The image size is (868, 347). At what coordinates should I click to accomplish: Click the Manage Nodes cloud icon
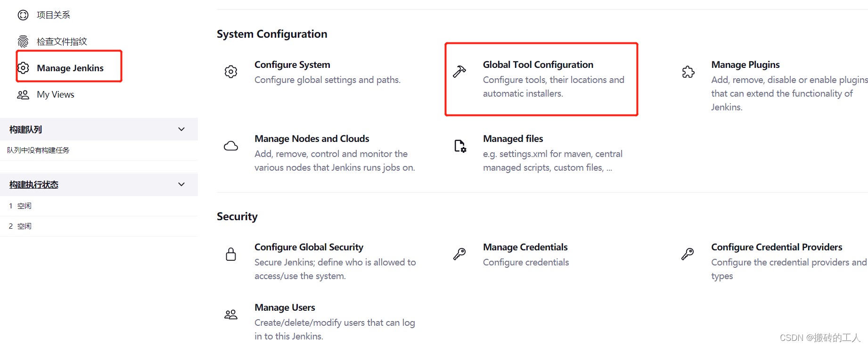231,146
